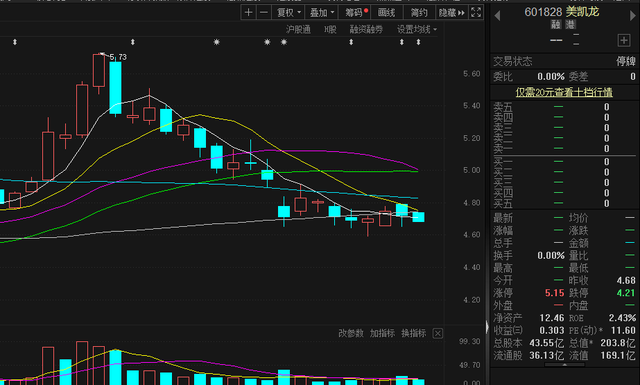Add stock to watchlist with plus box
The width and height of the screenshot is (640, 385).
pyautogui.click(x=624, y=40)
